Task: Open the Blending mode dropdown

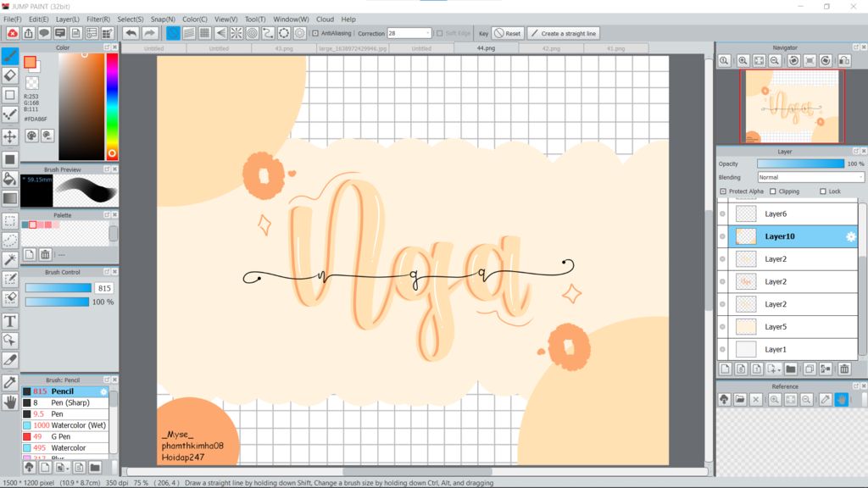Action: (x=860, y=177)
